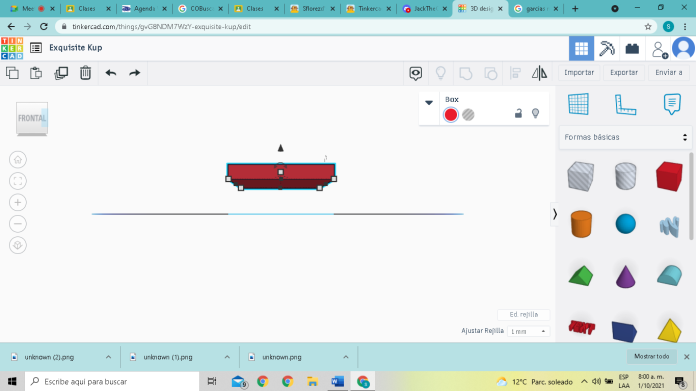Click the Ed. rejilla button
Screen dimensions: 696x391
[x=523, y=315]
